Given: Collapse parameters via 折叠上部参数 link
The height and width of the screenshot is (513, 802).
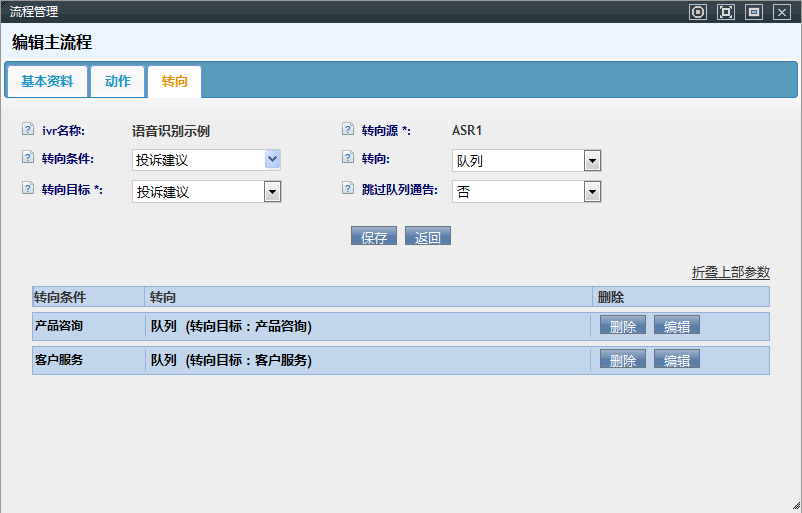Looking at the screenshot, I should pos(730,272).
